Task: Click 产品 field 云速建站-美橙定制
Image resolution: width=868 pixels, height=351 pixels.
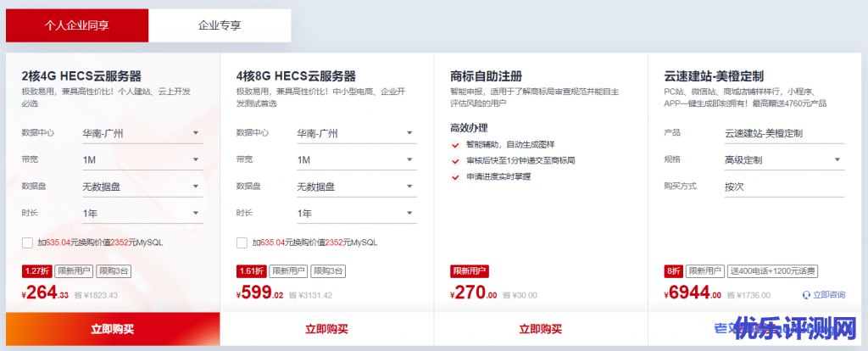Action: (x=784, y=133)
